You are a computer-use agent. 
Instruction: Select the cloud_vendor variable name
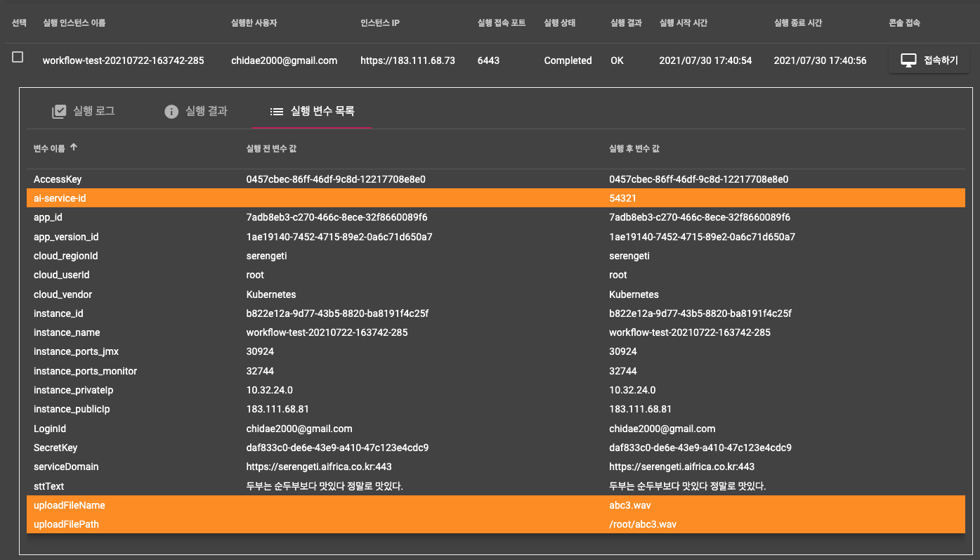[x=63, y=294]
